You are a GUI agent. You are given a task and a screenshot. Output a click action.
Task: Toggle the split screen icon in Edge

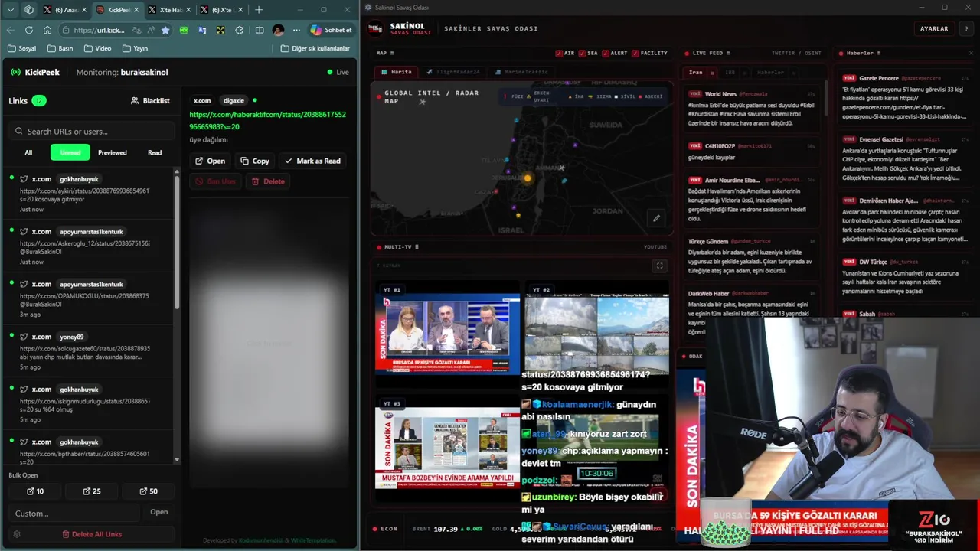tap(260, 30)
